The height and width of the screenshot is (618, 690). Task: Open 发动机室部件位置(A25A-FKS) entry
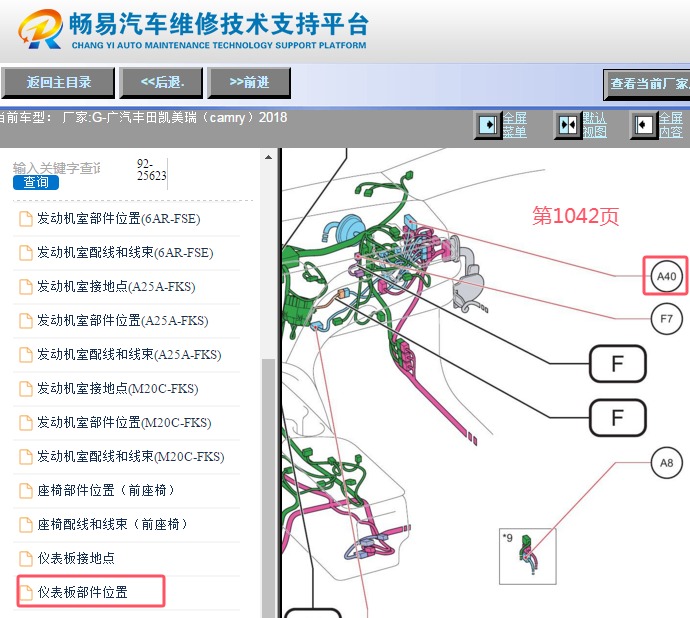[x=123, y=320]
